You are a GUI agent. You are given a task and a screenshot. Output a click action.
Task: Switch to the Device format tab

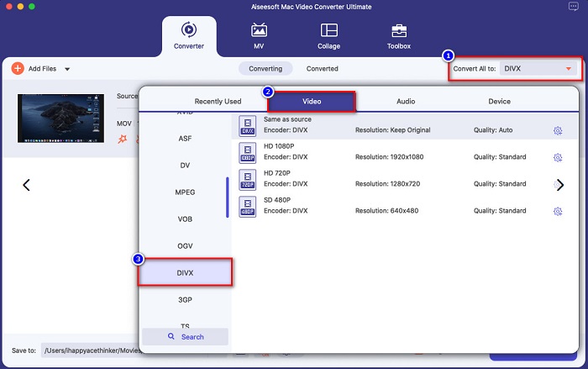(500, 102)
